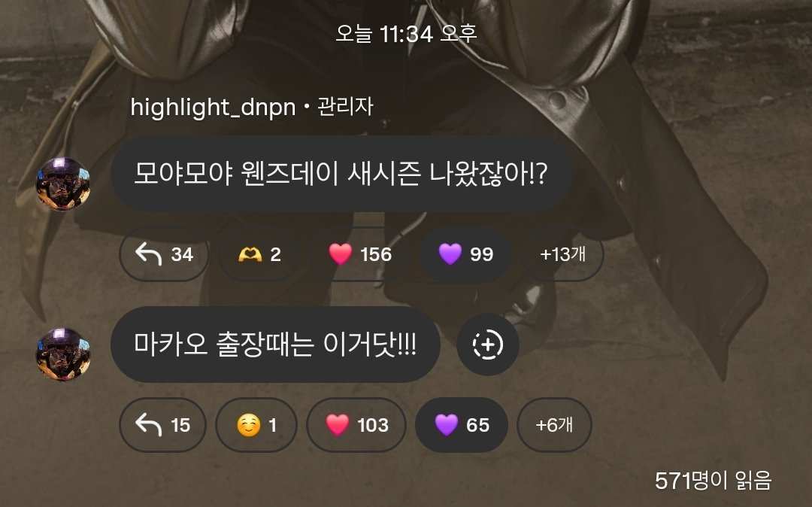Expand the +6개 additional reactions
812x507 pixels.
pyautogui.click(x=554, y=425)
